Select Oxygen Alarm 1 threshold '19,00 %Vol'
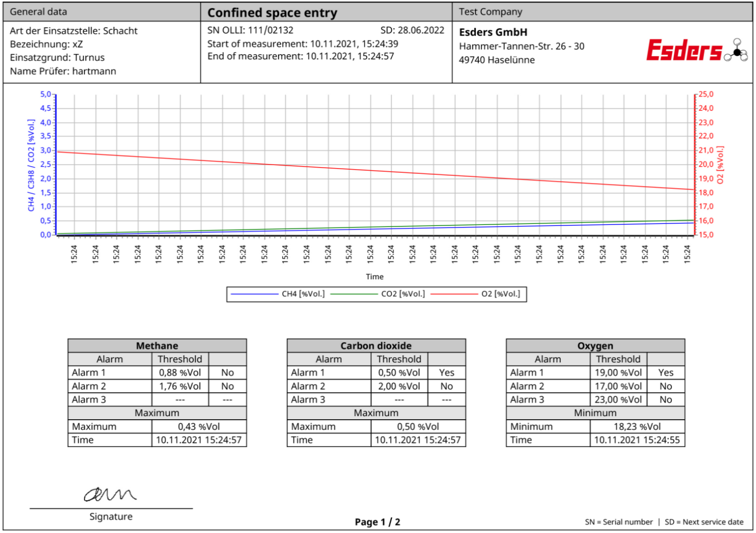This screenshot has width=756, height=533. pos(618,373)
